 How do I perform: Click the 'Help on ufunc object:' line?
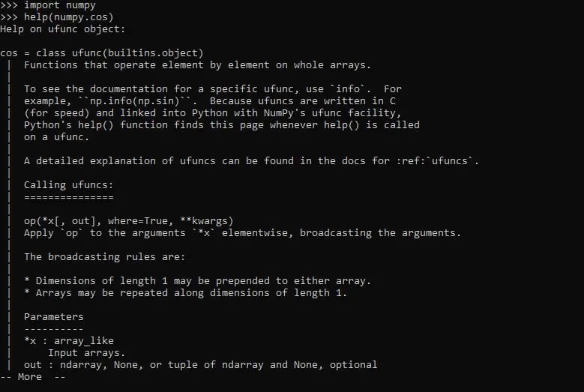coord(62,29)
